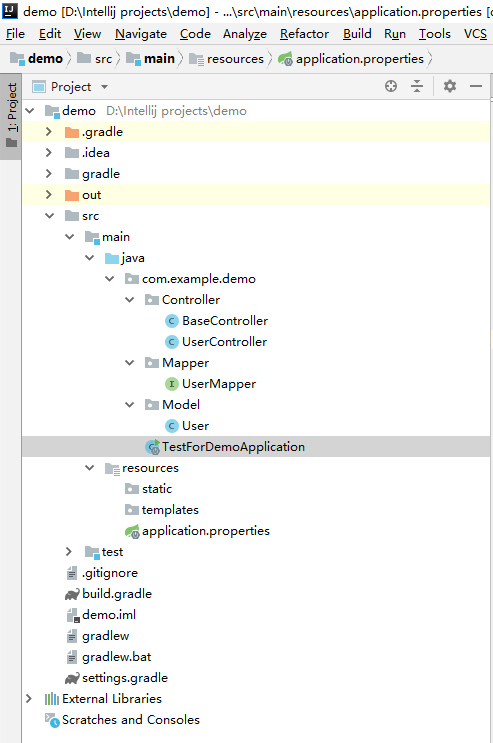Click application.properties breadcrumb in navigation bar

point(351,59)
